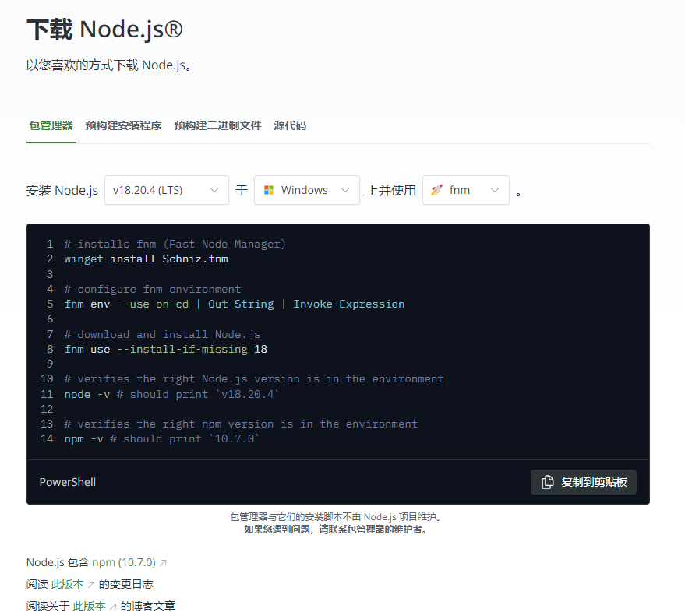Click external arrow icon after npm (10.7.0)

tap(163, 563)
